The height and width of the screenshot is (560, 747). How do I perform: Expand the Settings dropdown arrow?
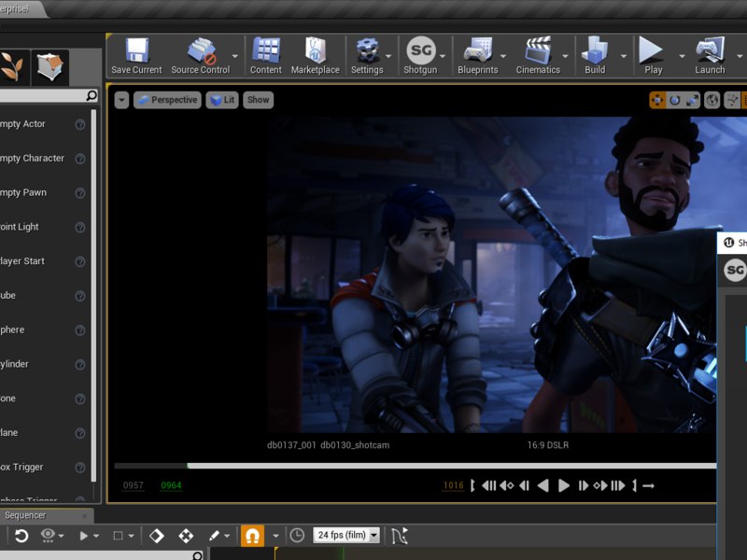pos(388,56)
